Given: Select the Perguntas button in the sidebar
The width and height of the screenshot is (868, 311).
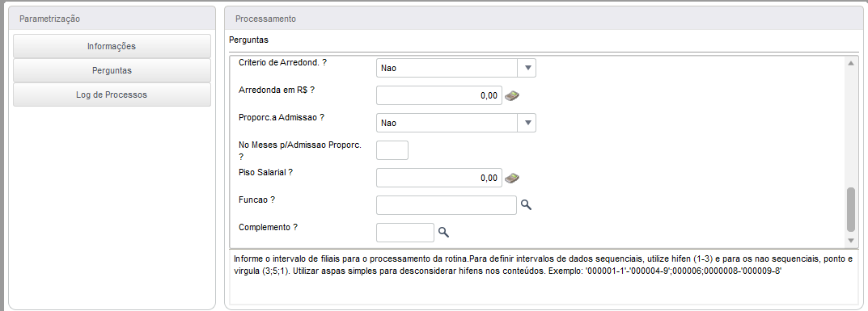Looking at the screenshot, I should pos(112,71).
